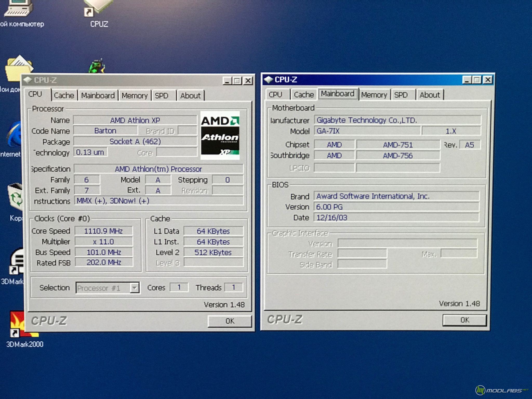This screenshot has width=532, height=399.
Task: Click the Ext. Family value '7'
Action: tap(87, 190)
